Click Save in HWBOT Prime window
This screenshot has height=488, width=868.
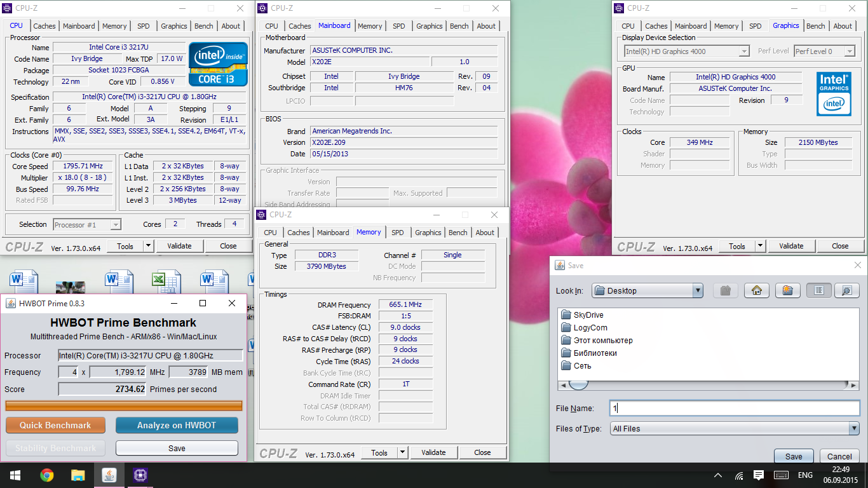click(177, 448)
